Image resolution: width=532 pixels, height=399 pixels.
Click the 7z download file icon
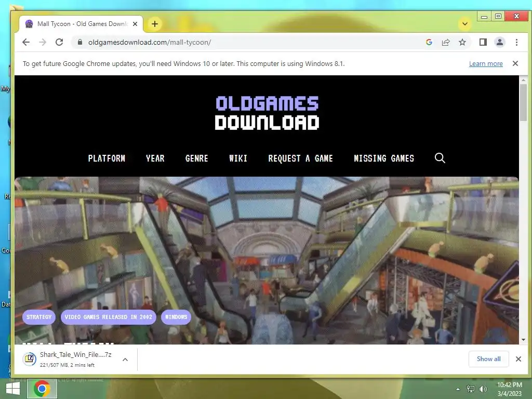coord(30,359)
